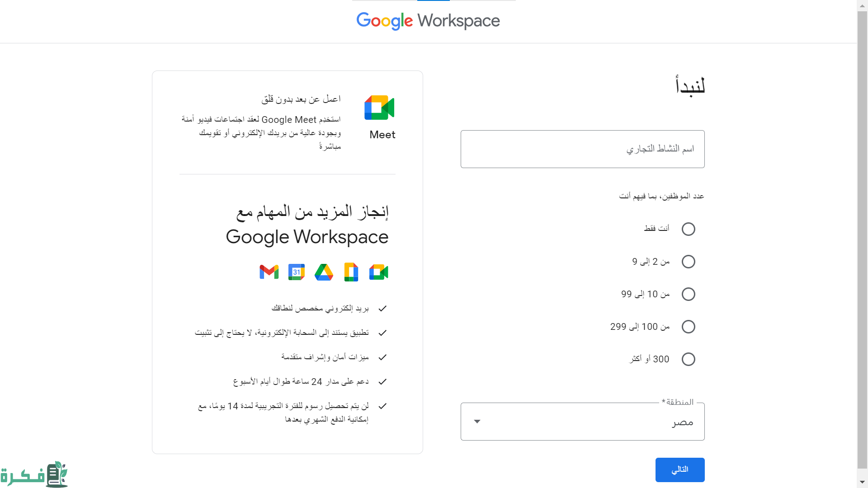This screenshot has height=488, width=868.
Task: Focus the business name input field
Action: tap(582, 149)
